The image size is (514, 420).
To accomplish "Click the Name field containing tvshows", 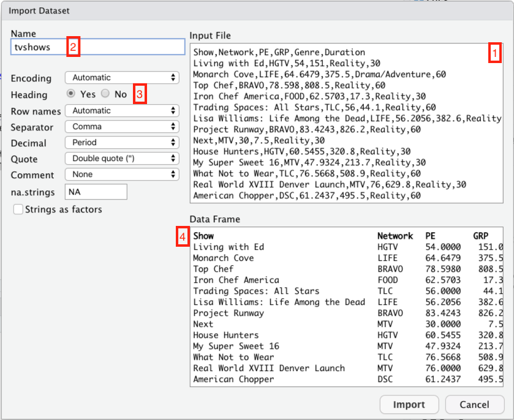I will 98,47.
